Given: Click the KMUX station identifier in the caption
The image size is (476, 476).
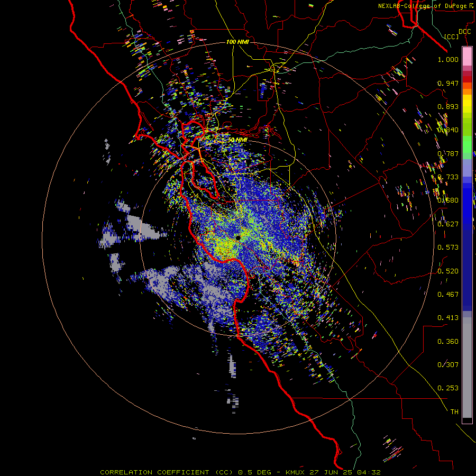Looking at the screenshot, I should pyautogui.click(x=295, y=472).
